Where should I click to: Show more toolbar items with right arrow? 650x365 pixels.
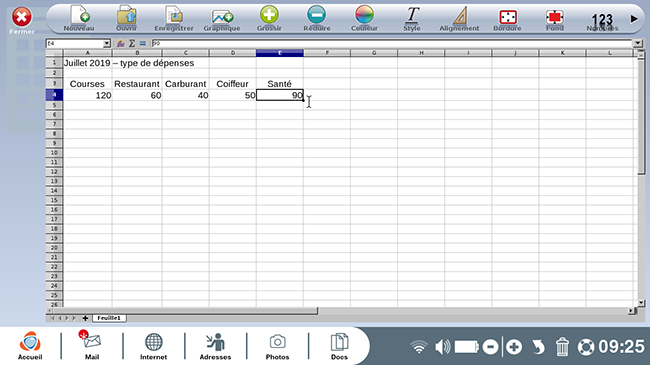pyautogui.click(x=634, y=19)
